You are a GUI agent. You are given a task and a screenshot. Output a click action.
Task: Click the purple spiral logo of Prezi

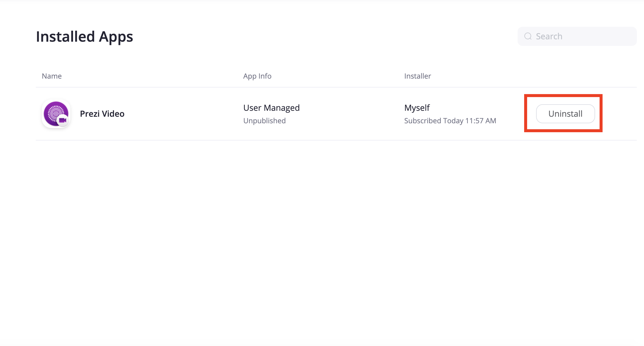(55, 112)
